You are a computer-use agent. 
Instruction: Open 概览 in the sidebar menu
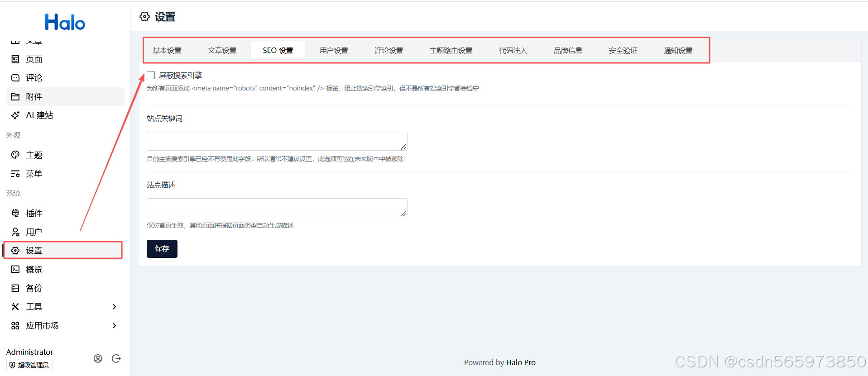click(x=65, y=269)
